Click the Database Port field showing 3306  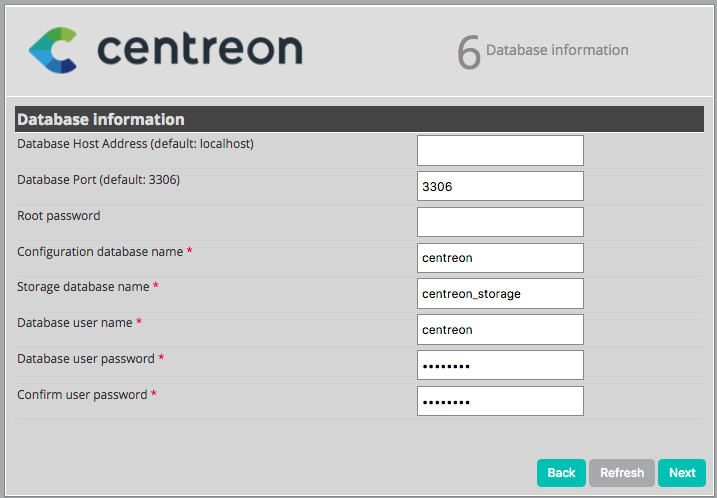pyautogui.click(x=500, y=186)
